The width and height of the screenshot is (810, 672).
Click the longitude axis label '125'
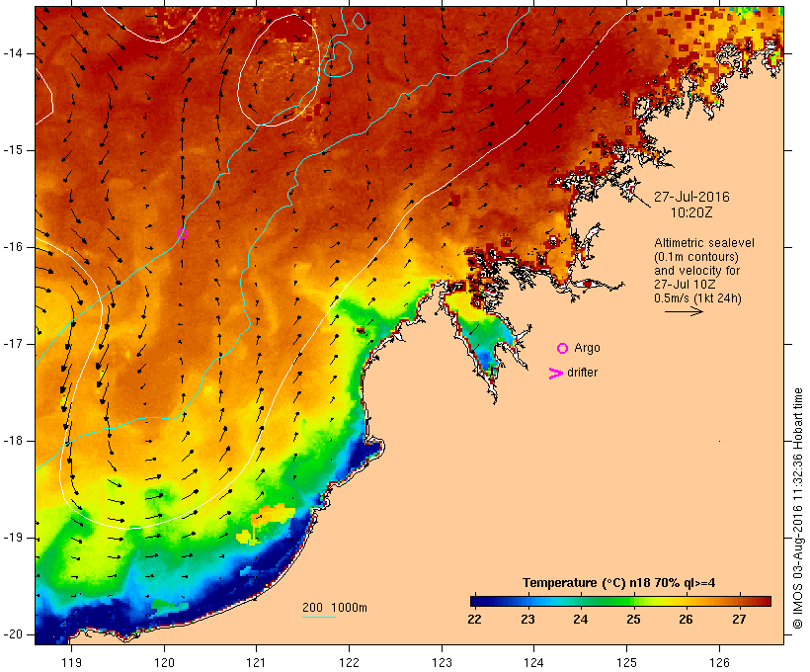point(627,662)
